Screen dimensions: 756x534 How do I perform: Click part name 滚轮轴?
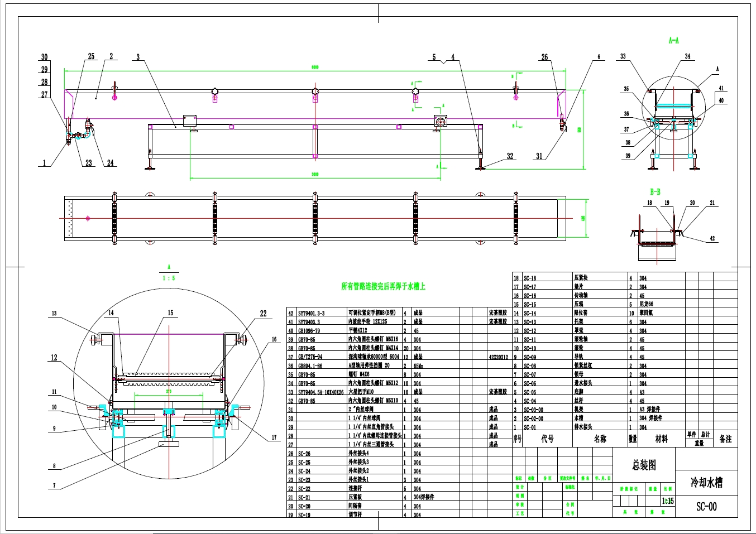click(581, 339)
